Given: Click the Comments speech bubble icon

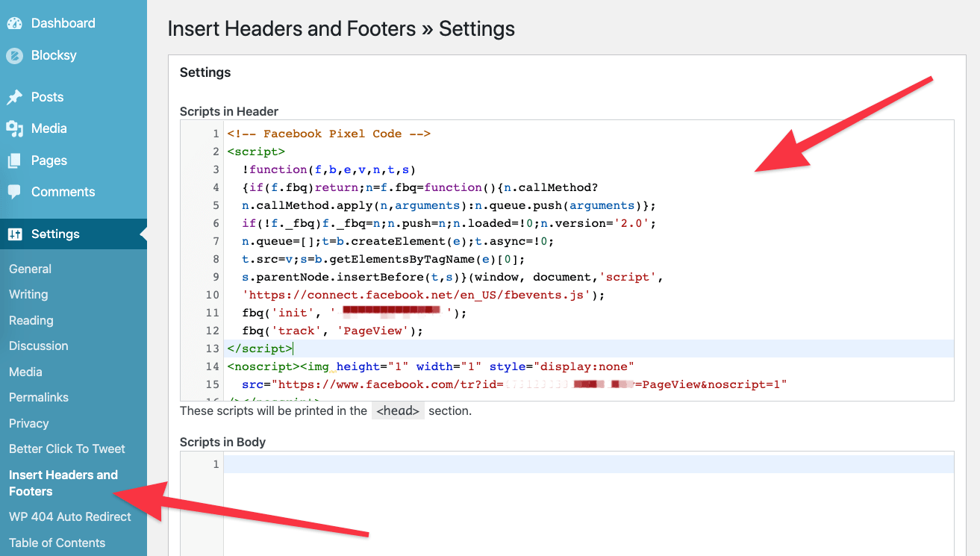Looking at the screenshot, I should pos(14,192).
